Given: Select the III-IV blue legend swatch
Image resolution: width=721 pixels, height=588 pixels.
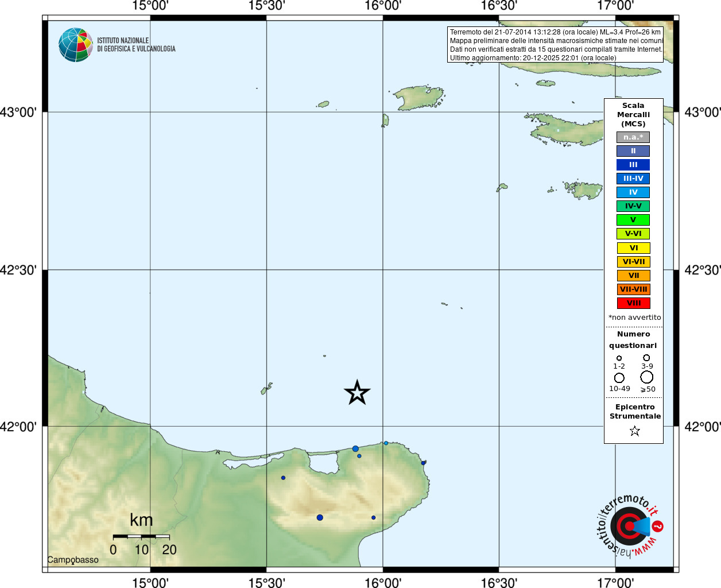Looking at the screenshot, I should [x=633, y=179].
